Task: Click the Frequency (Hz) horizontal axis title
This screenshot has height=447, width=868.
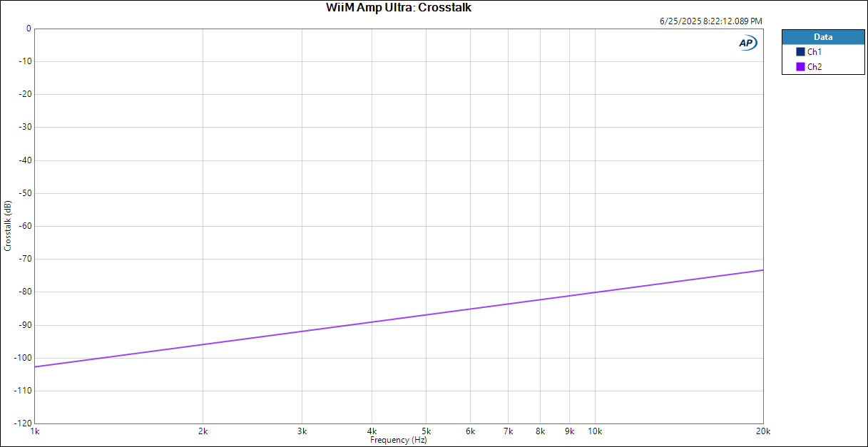Action: (x=399, y=440)
